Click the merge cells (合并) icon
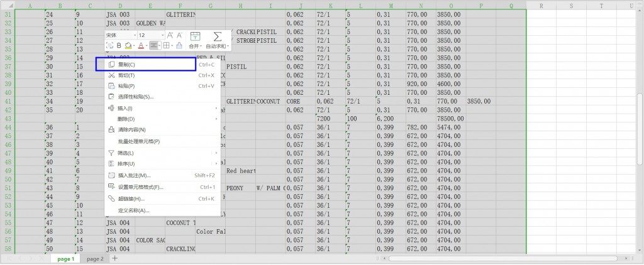 click(x=195, y=36)
